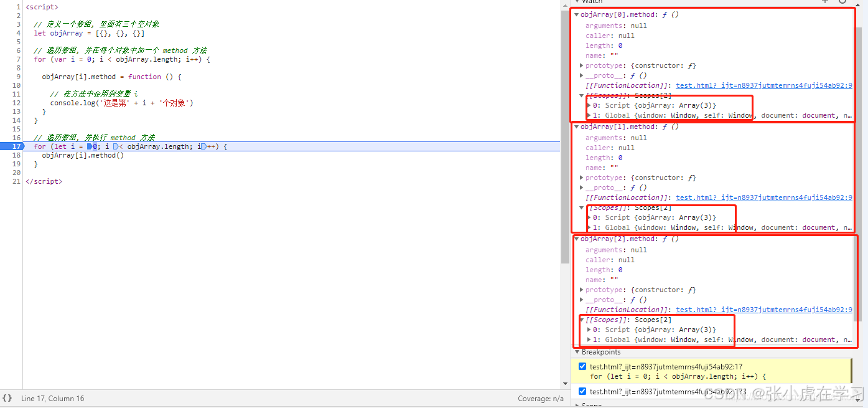Click name: "" under objArray[0].method
Viewport: 868px width, 408px height.
click(602, 55)
